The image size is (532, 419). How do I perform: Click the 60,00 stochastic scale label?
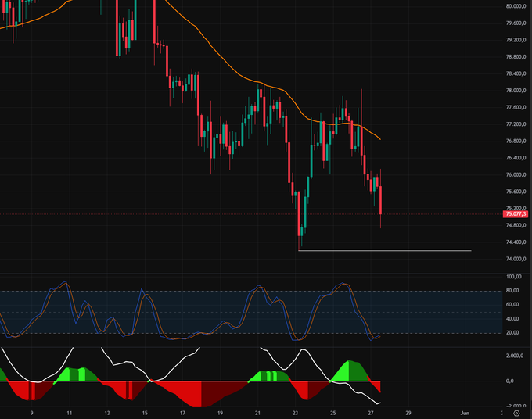tap(512, 304)
